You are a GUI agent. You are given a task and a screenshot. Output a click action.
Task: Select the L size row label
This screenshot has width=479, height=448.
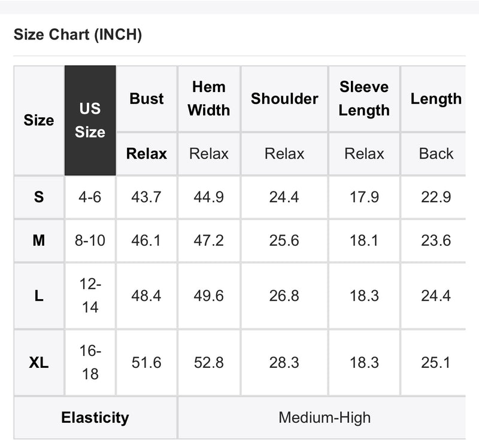pos(39,295)
